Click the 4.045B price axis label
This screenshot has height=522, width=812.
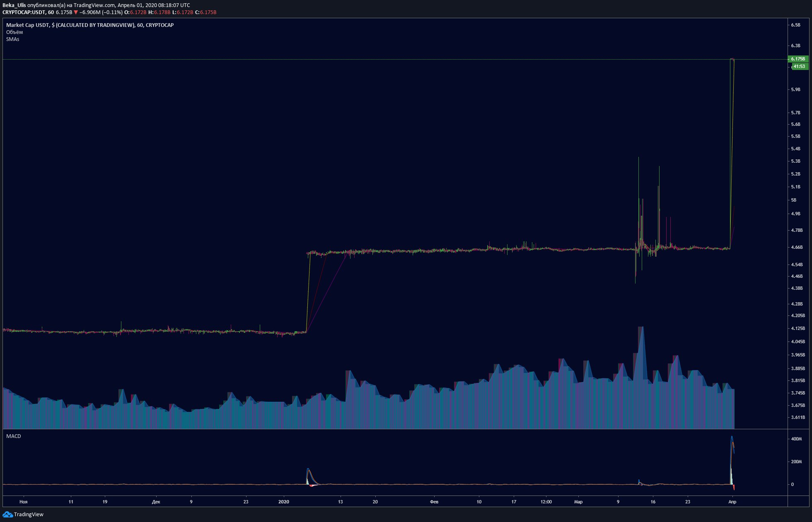pyautogui.click(x=798, y=342)
